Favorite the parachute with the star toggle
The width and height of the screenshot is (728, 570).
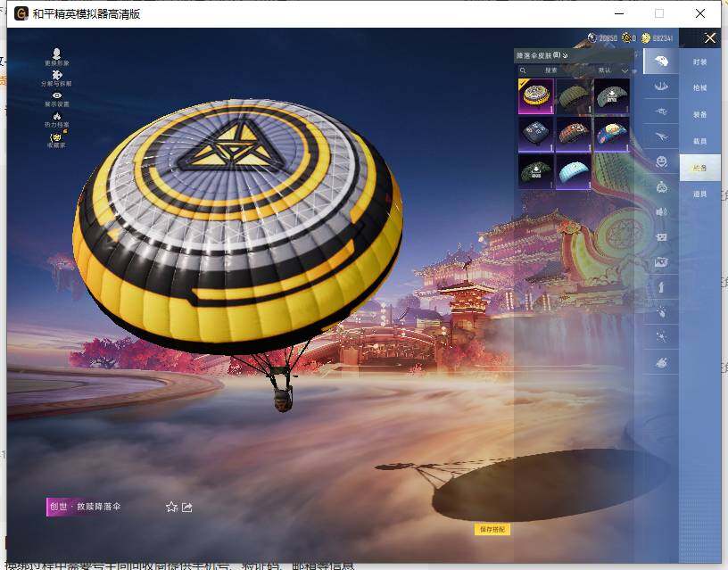point(171,507)
